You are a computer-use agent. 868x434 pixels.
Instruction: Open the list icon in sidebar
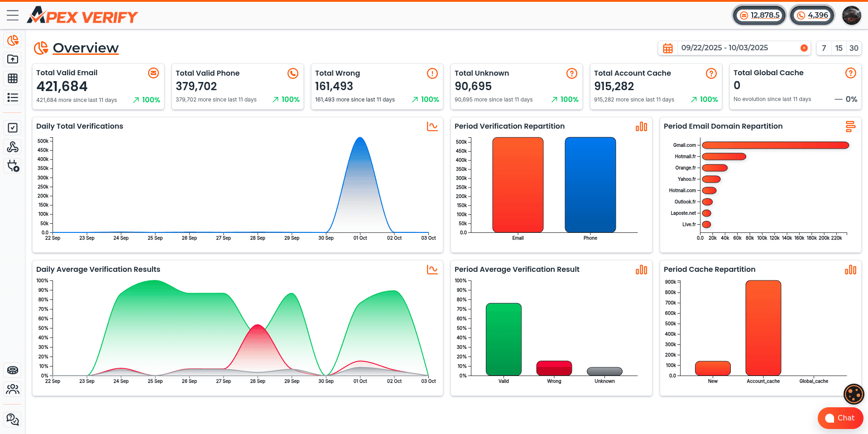[x=13, y=97]
